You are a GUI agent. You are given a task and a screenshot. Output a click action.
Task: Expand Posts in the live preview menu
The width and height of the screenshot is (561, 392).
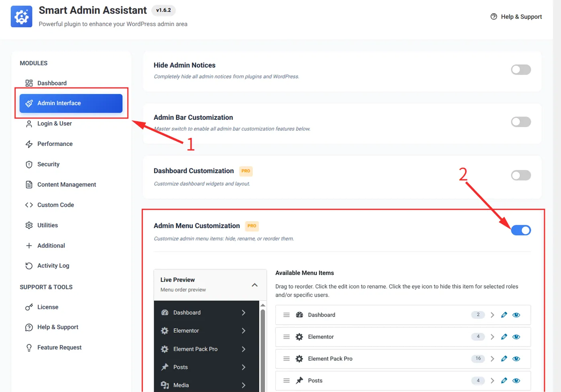(x=244, y=367)
